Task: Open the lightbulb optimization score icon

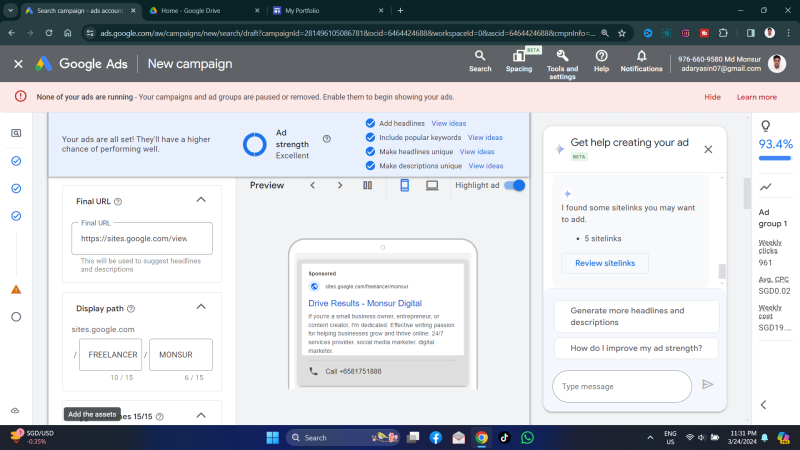Action: coord(765,126)
